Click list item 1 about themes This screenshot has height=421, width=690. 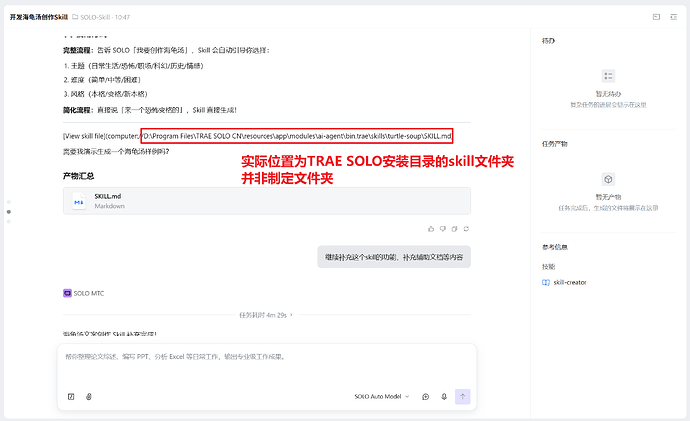click(133, 66)
